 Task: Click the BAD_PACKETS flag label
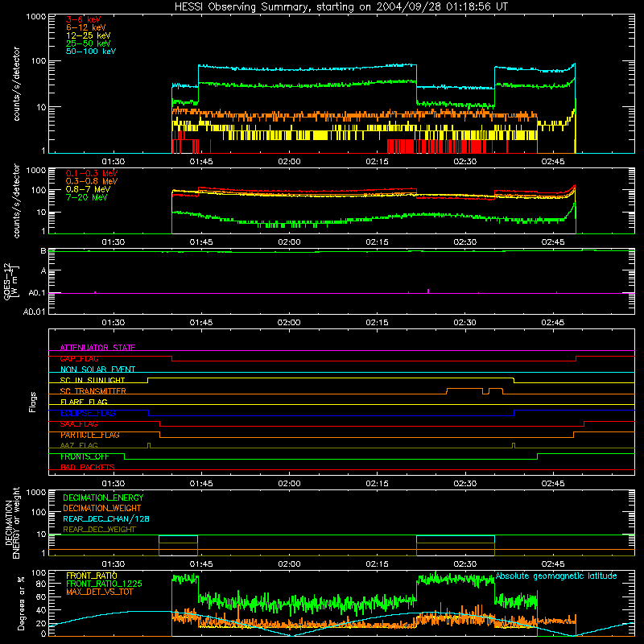click(88, 467)
